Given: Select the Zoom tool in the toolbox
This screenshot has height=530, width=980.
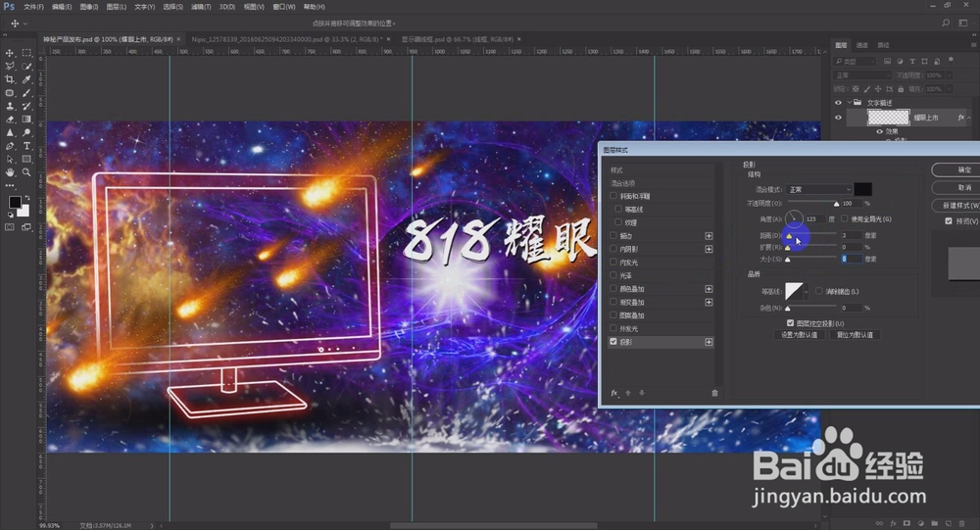Looking at the screenshot, I should tap(26, 171).
